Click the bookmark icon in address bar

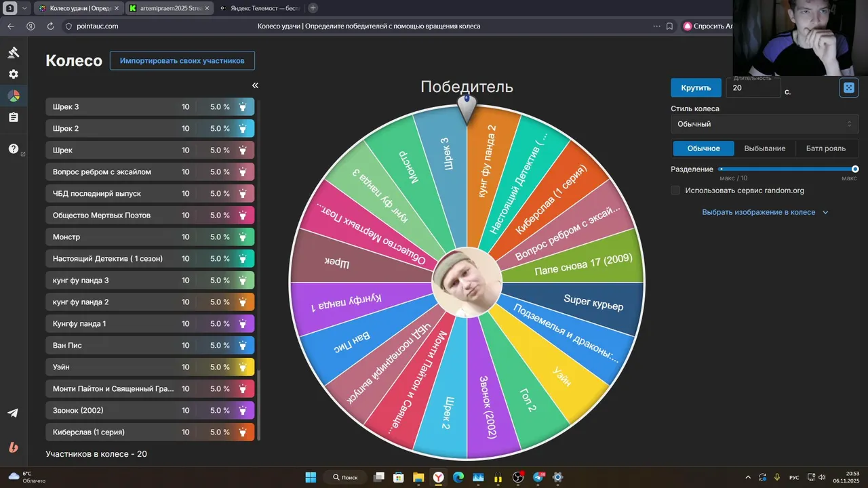pyautogui.click(x=670, y=26)
